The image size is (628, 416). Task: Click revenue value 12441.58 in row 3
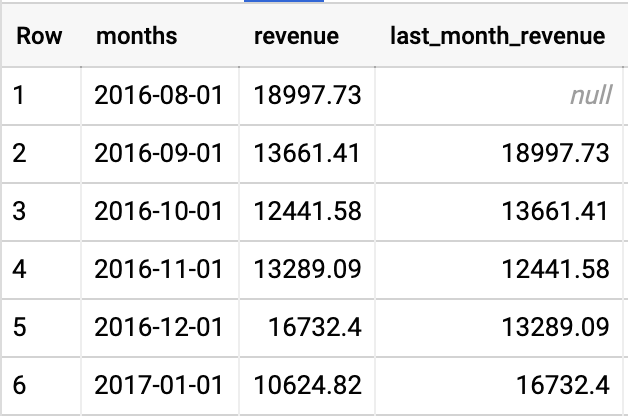307,211
